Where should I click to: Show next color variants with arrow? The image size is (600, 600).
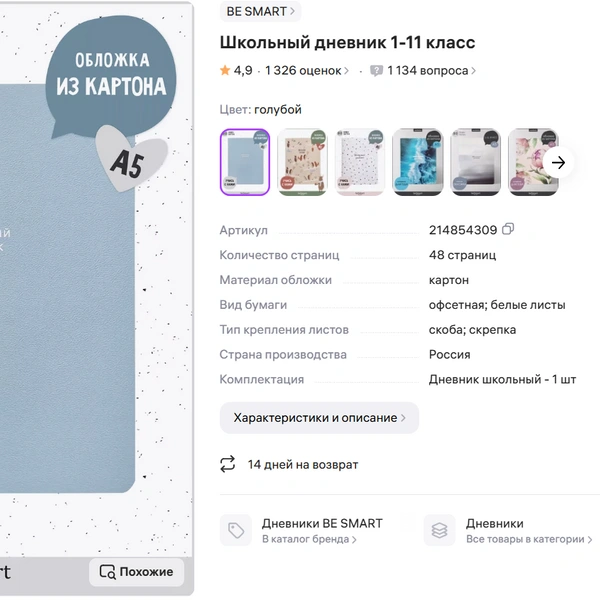coord(558,163)
